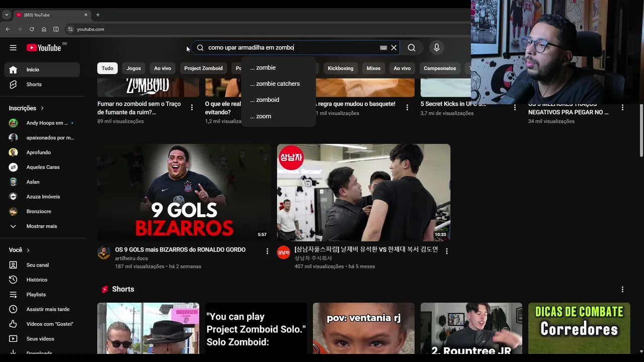Click the Vídeos com "Gostei" thumbs-up icon
The width and height of the screenshot is (644, 362).
(x=13, y=324)
